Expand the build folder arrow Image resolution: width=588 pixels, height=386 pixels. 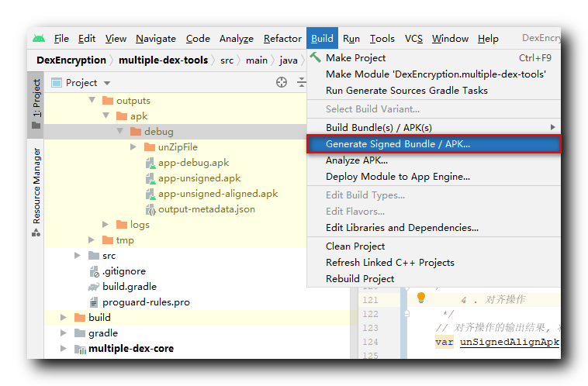[x=64, y=318]
